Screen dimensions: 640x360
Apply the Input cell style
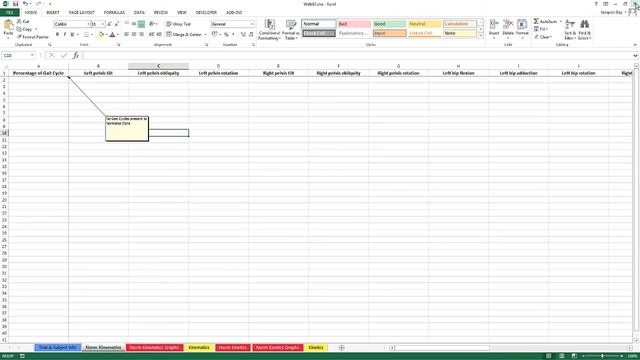pos(389,33)
